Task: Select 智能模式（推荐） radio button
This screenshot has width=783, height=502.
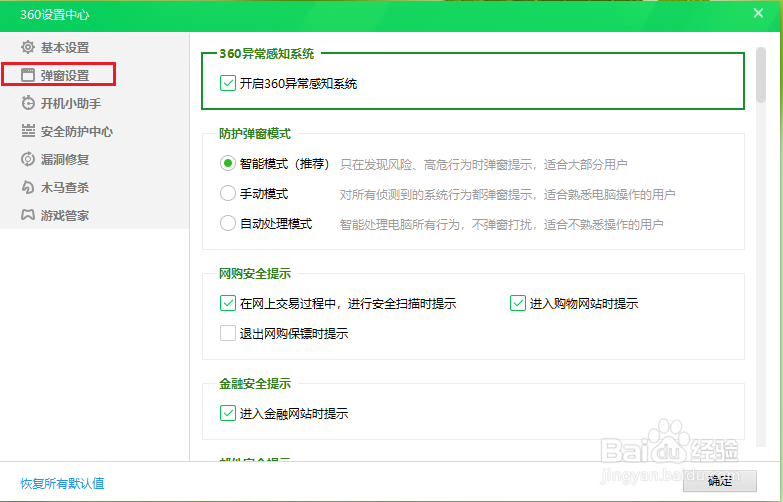Action: coord(228,163)
